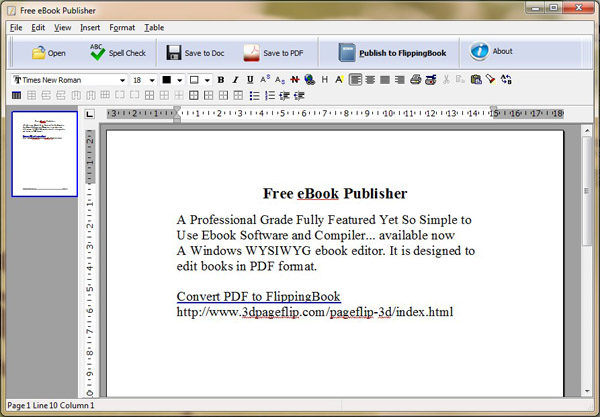Click the floppy disk Save to Doc icon
Image resolution: width=600 pixels, height=417 pixels.
click(174, 53)
